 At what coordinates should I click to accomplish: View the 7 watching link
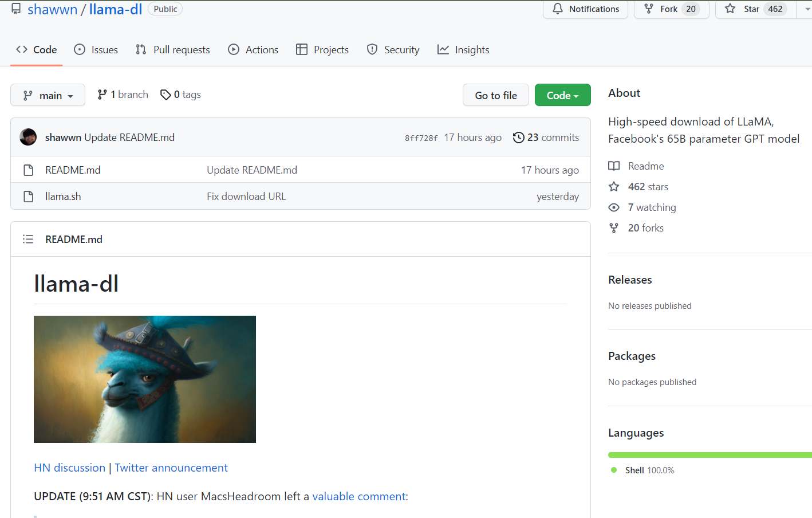652,207
